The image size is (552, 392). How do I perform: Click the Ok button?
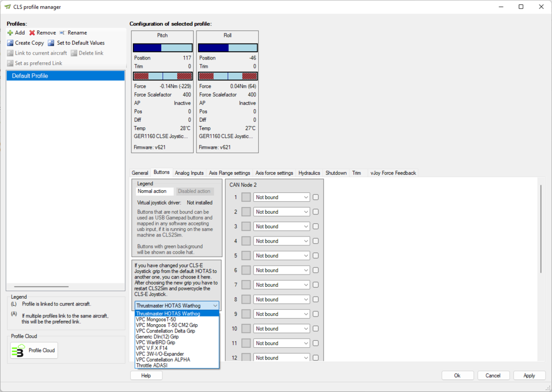457,375
